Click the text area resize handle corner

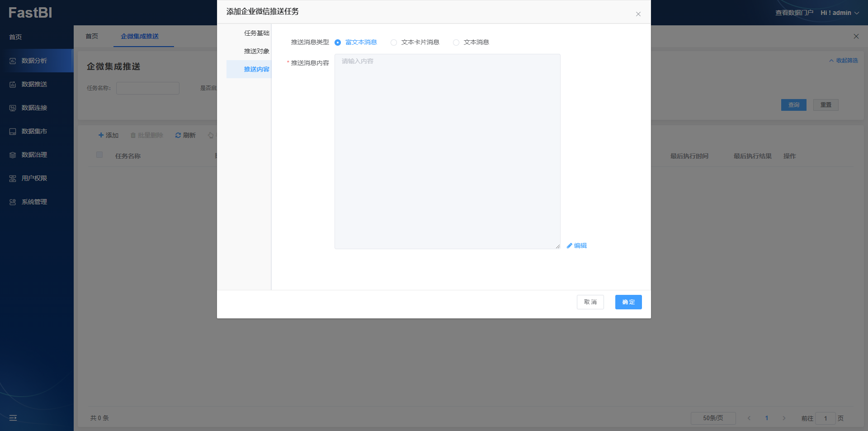558,246
